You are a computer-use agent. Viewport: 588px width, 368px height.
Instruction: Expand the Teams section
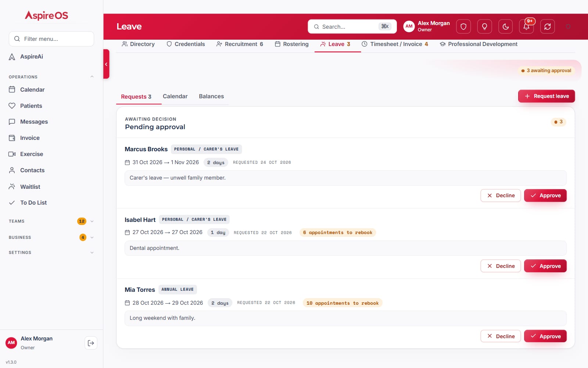(x=51, y=221)
